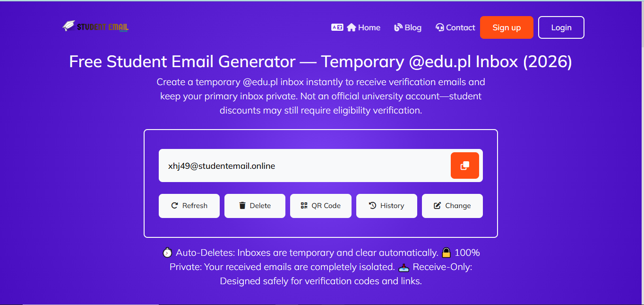This screenshot has width=644, height=305.
Task: Click the History clock icon
Action: click(372, 206)
